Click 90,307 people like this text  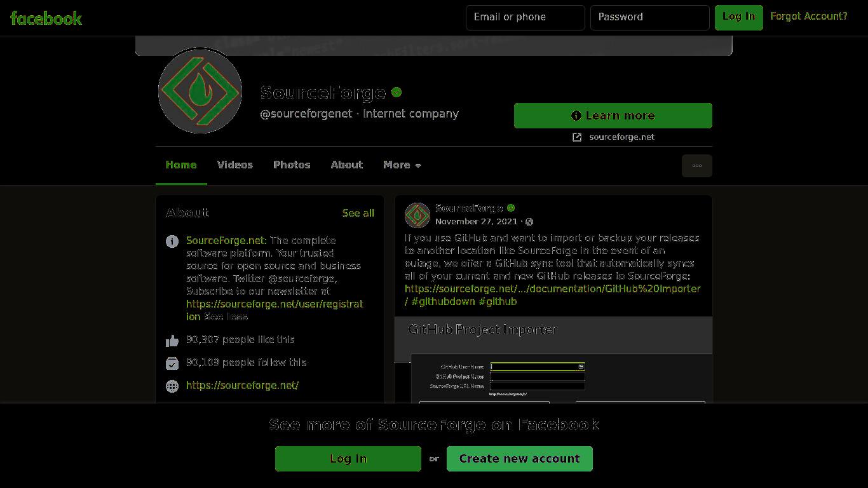(x=240, y=340)
